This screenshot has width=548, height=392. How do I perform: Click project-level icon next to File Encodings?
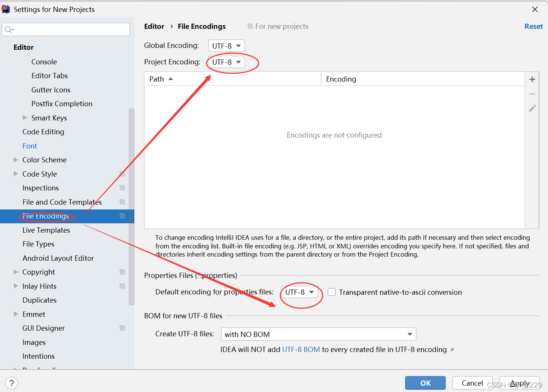point(122,216)
